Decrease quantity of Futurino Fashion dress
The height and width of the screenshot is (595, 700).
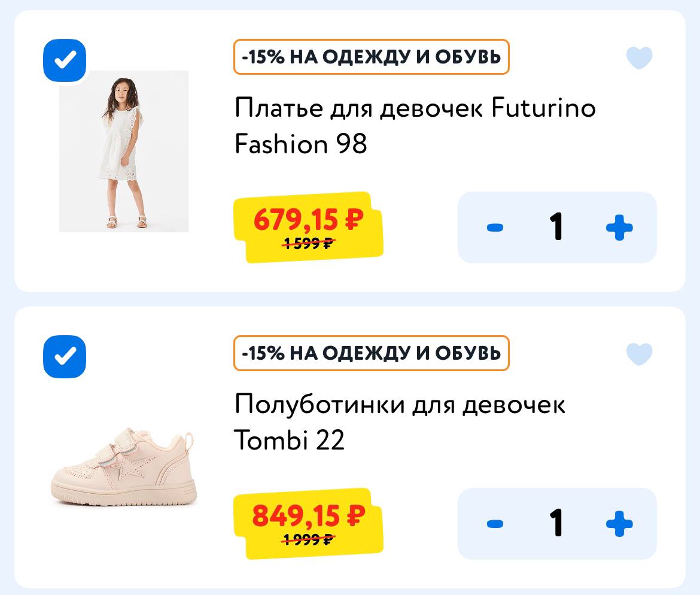tap(495, 227)
